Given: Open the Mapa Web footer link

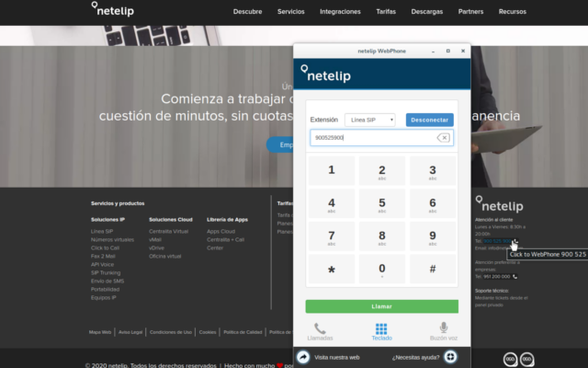Looking at the screenshot, I should pyautogui.click(x=100, y=332).
